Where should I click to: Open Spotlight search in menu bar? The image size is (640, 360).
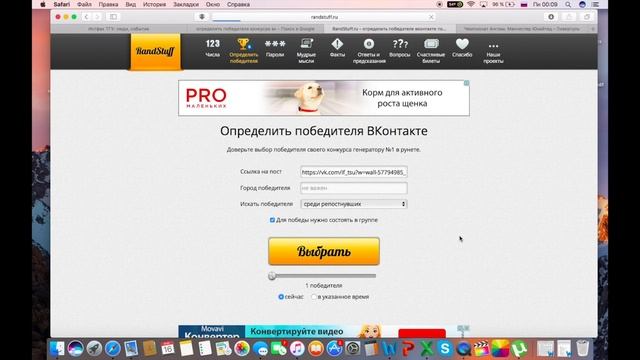pos(568,4)
